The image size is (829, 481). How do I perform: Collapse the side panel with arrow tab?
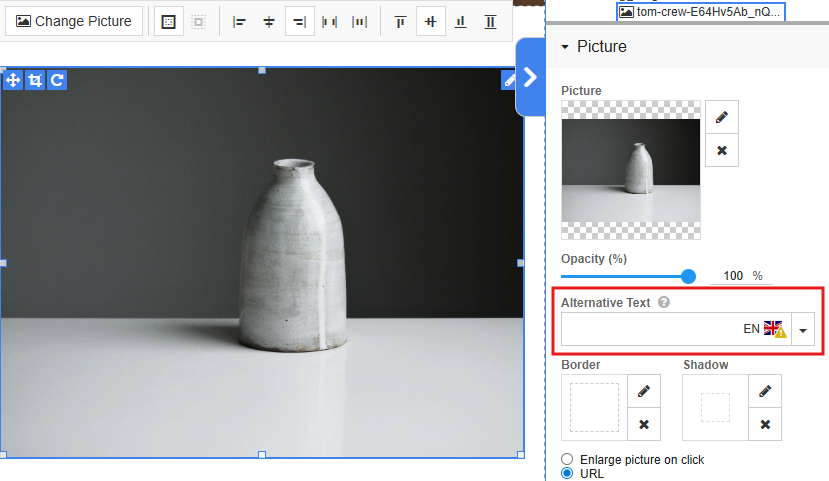point(530,78)
